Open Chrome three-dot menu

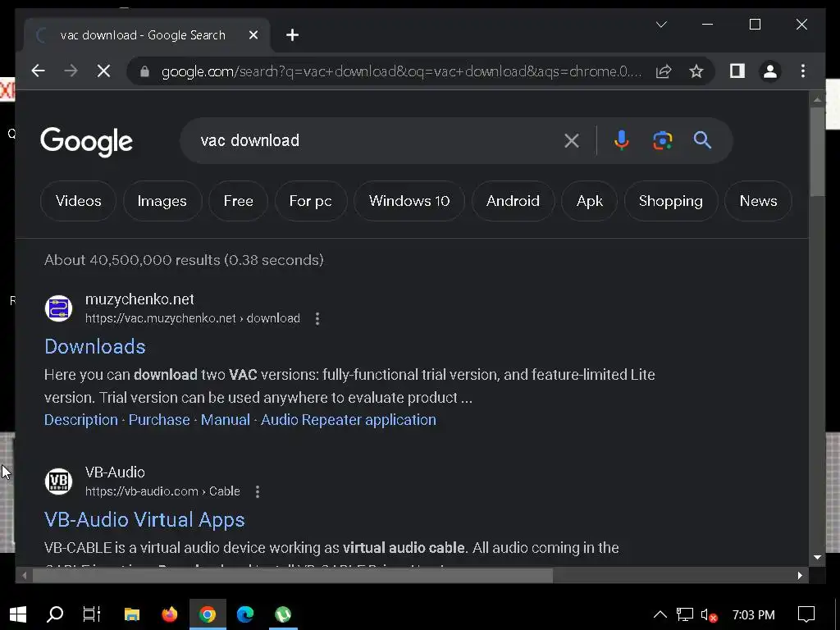coord(802,71)
